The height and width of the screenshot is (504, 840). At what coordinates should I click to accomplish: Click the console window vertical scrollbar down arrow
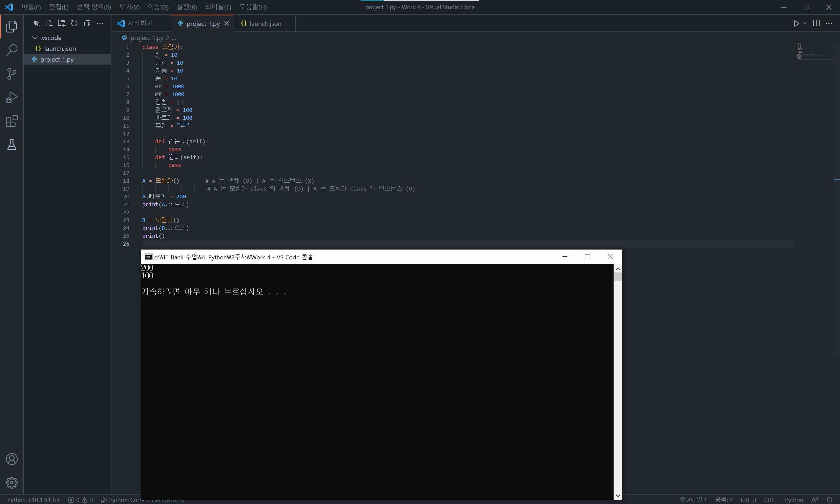pos(618,496)
